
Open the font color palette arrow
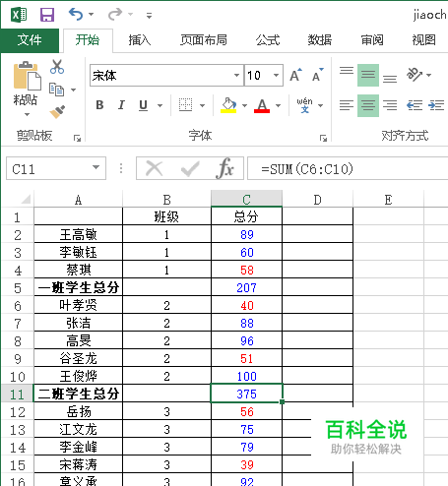tap(279, 105)
